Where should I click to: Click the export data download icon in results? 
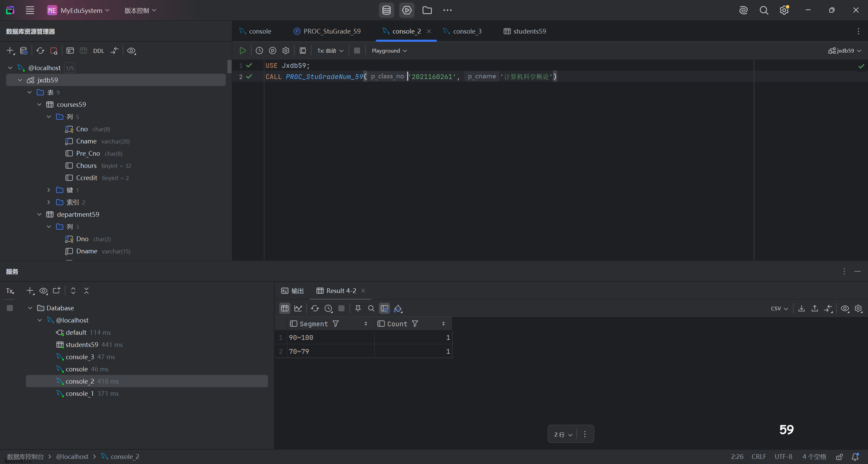[x=802, y=308]
